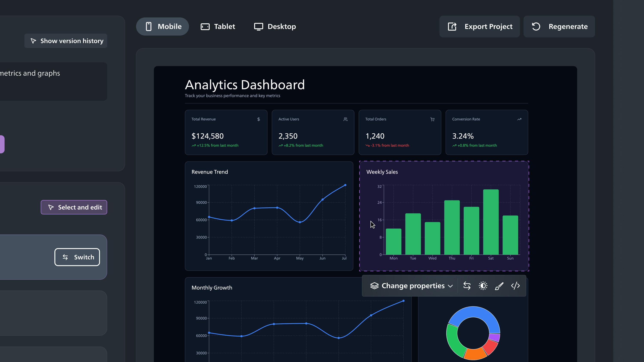The width and height of the screenshot is (644, 362).
Task: Switch preview to Mobile view
Action: pyautogui.click(x=163, y=26)
